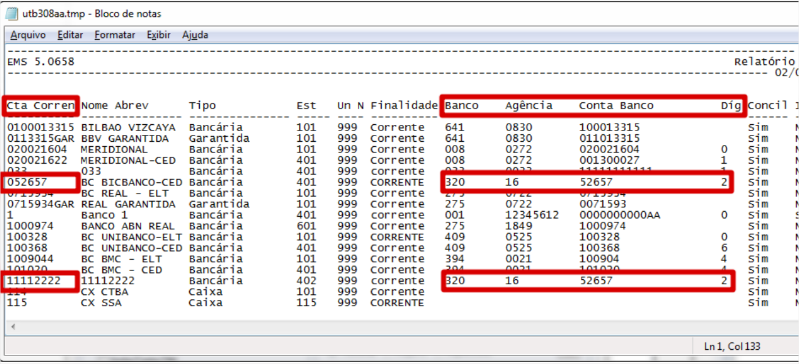The image size is (799, 364).
Task: Click the horizontal scrollbar left arrow
Action: [12, 326]
